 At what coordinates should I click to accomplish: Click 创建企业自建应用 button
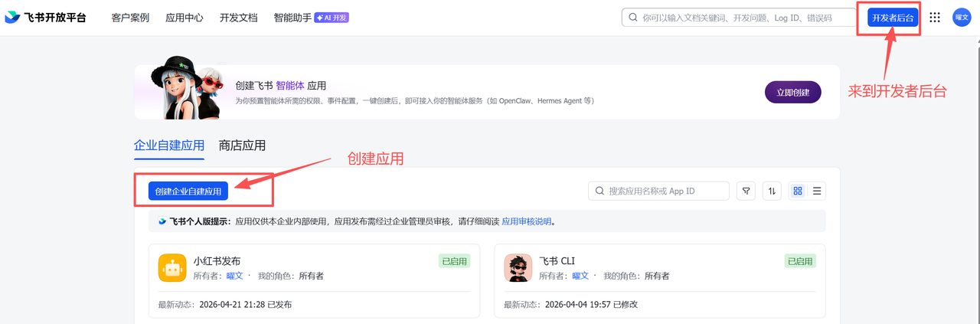pos(188,191)
